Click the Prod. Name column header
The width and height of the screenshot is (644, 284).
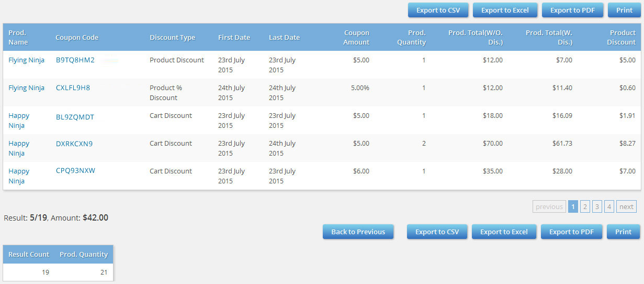click(x=18, y=37)
